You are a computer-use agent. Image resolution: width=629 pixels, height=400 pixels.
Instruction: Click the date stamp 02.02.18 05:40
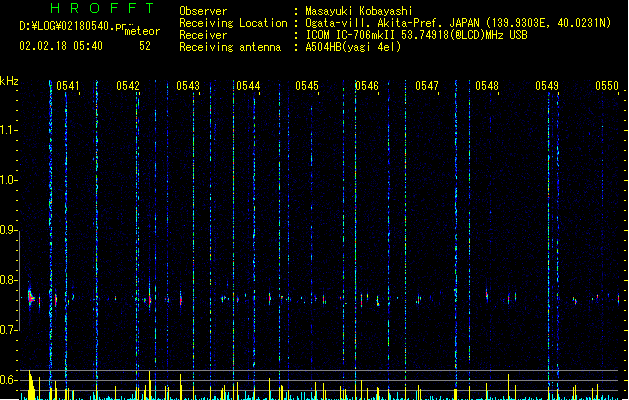click(x=61, y=46)
